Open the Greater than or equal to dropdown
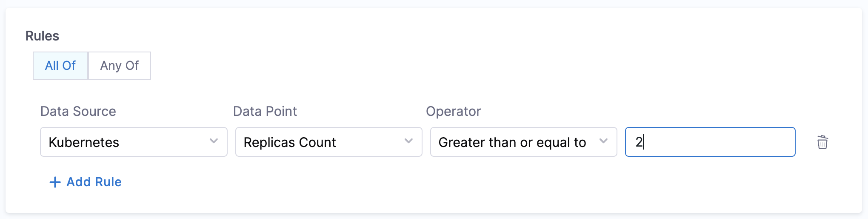 [x=523, y=142]
